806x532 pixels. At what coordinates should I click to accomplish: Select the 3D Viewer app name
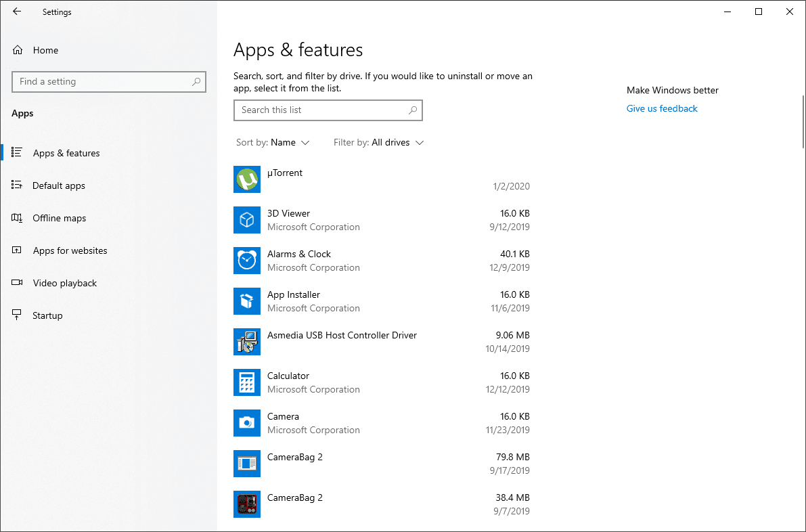(x=288, y=213)
